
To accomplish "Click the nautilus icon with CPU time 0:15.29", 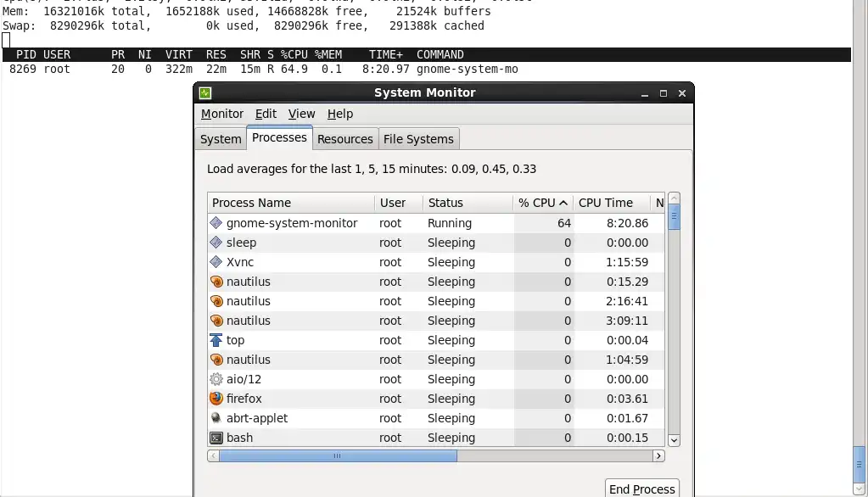I will pyautogui.click(x=216, y=282).
